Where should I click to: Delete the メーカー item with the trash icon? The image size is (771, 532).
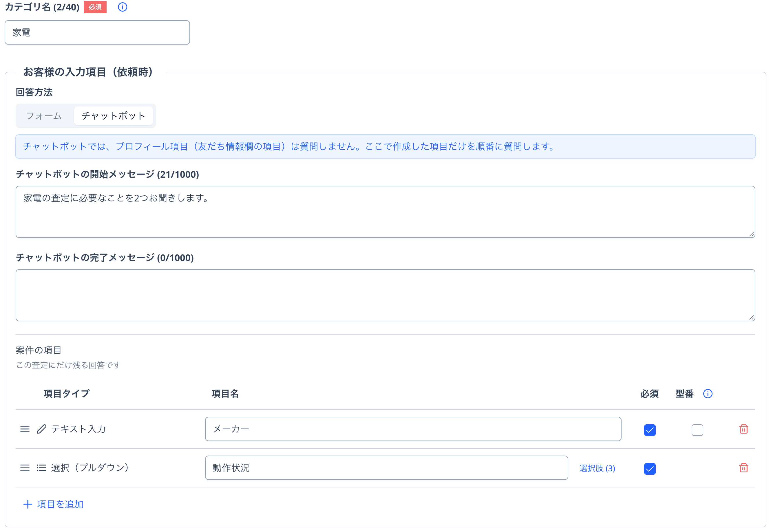point(743,429)
